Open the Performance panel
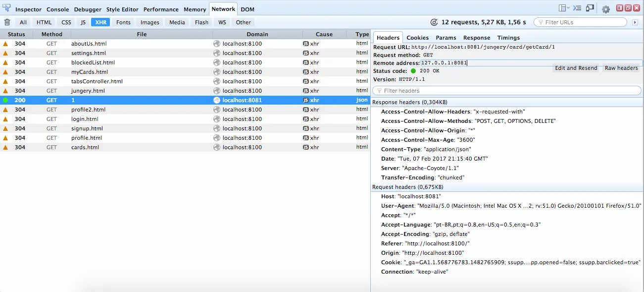644x292 pixels. [x=161, y=9]
